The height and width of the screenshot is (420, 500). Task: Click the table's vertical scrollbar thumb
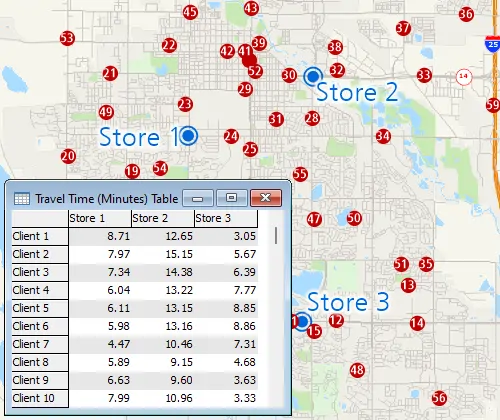(x=276, y=236)
